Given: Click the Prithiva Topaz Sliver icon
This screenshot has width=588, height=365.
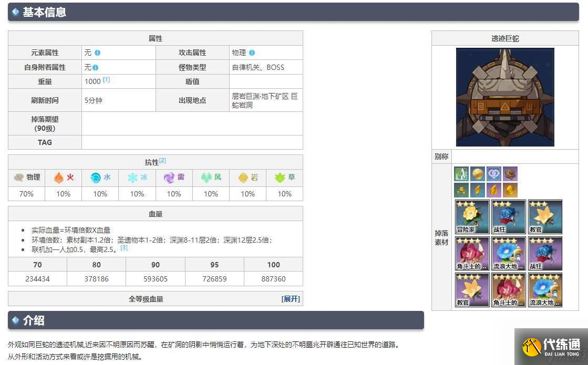Looking at the screenshot, I should [461, 190].
